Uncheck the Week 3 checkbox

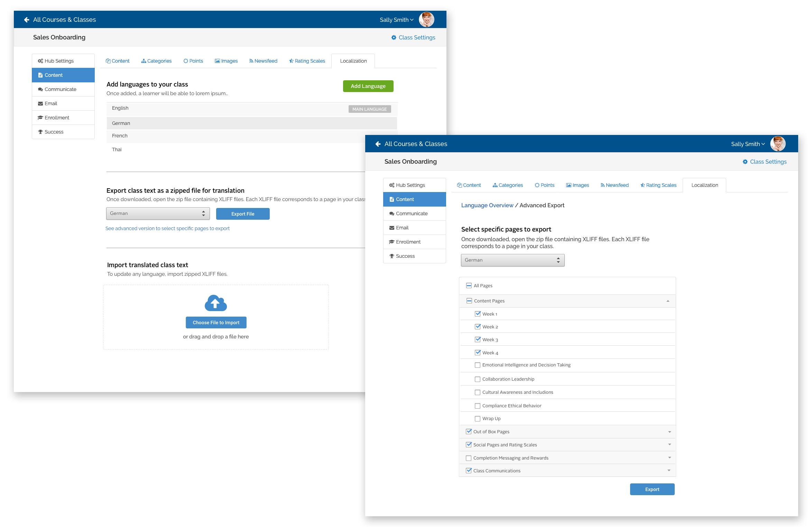click(478, 339)
